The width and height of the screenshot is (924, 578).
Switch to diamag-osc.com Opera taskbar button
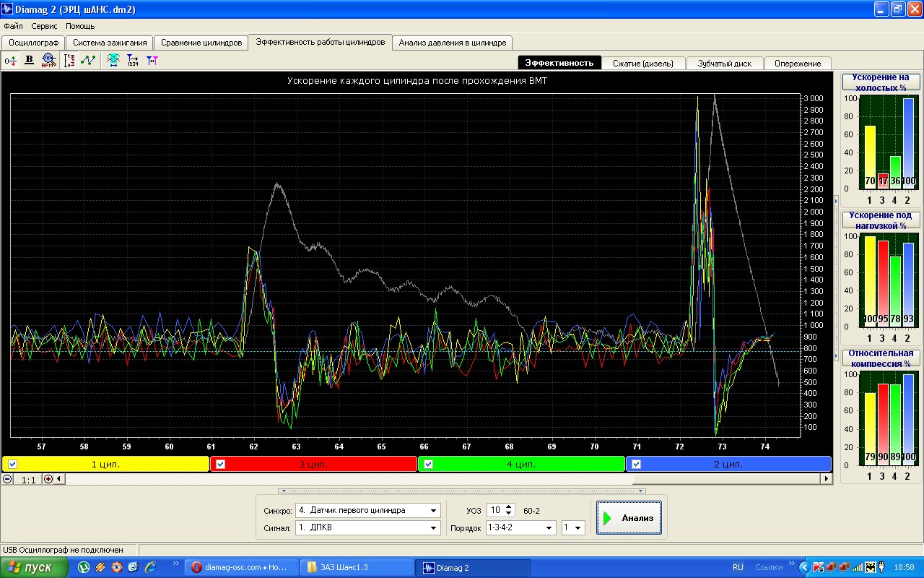241,568
